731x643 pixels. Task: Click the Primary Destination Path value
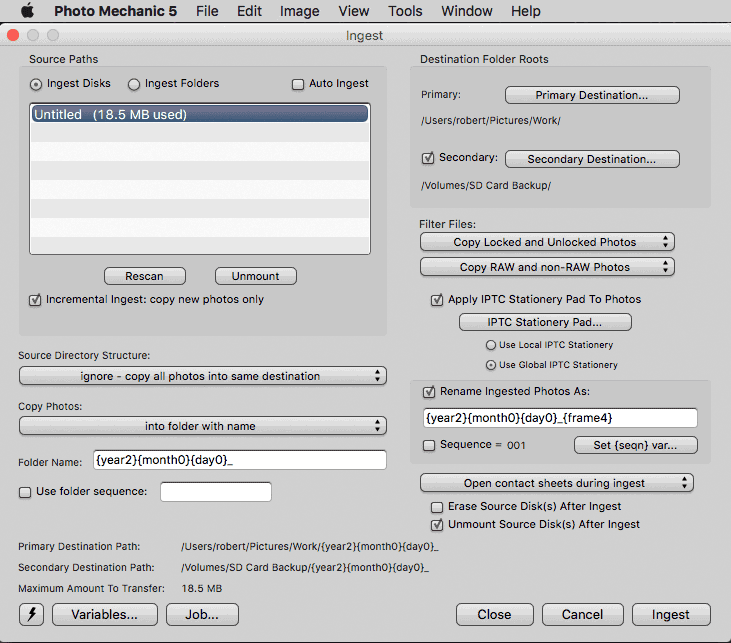(310, 546)
